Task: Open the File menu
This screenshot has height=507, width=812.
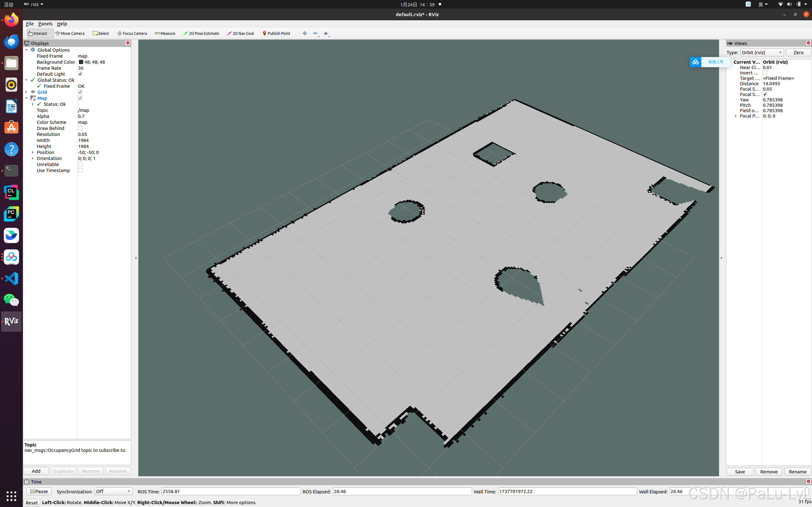Action: click(29, 23)
